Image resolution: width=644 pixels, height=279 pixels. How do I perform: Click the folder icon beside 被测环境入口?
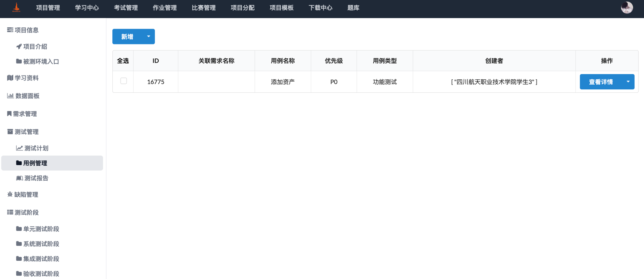(19, 61)
